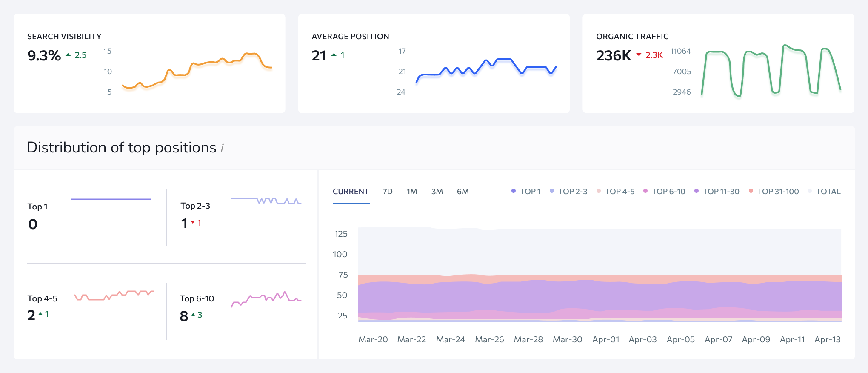Toggle the TOP 2-3 legend series
The height and width of the screenshot is (373, 868).
[568, 192]
